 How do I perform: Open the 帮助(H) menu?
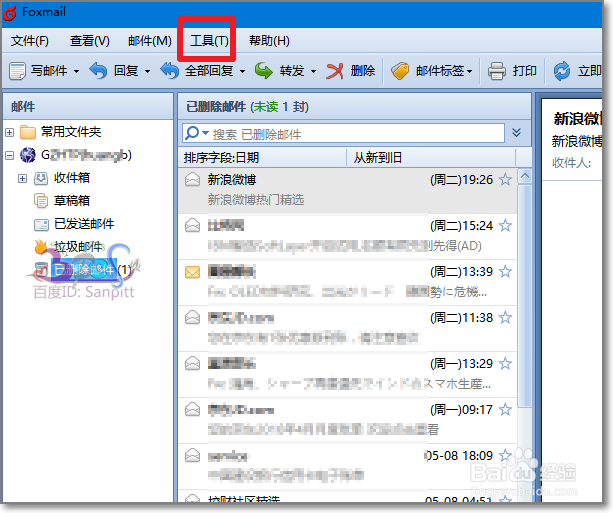click(x=269, y=41)
